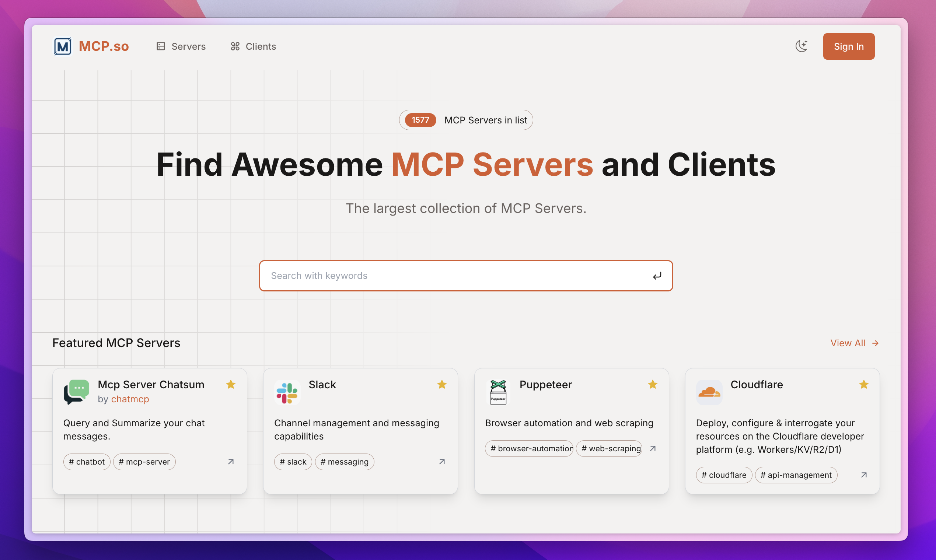Image resolution: width=936 pixels, height=560 pixels.
Task: Toggle the star on Cloudflare card
Action: click(863, 385)
